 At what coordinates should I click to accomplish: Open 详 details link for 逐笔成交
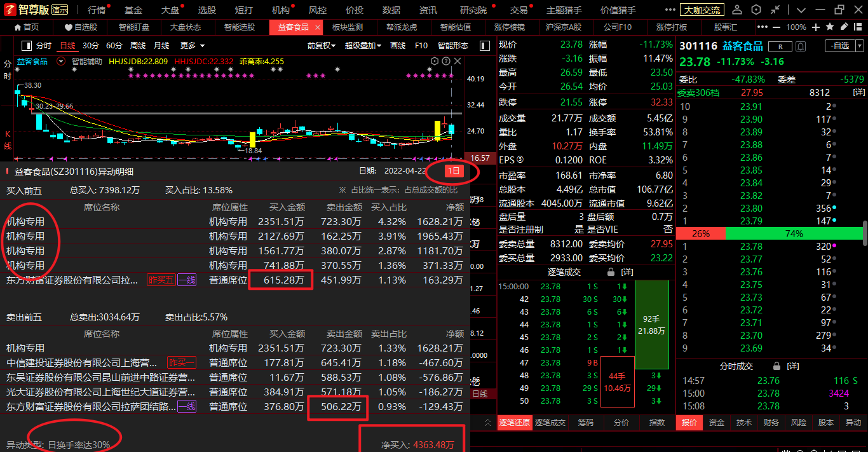[x=627, y=272]
